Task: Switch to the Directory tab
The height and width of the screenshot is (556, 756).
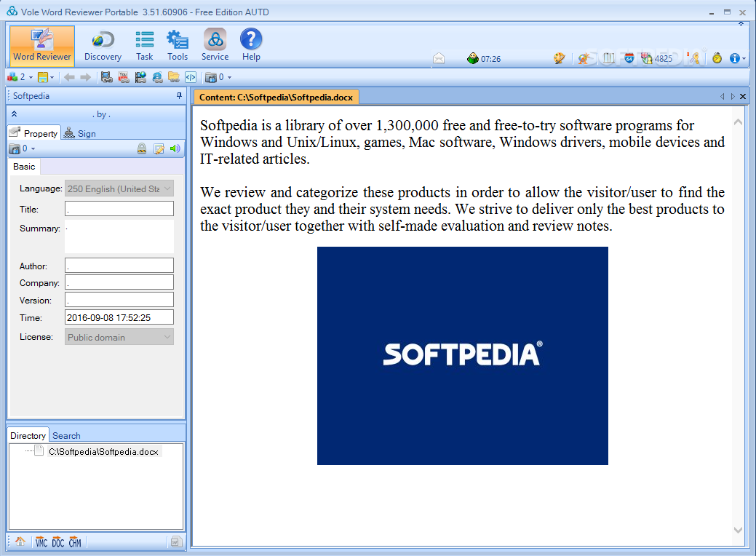Action: click(28, 435)
